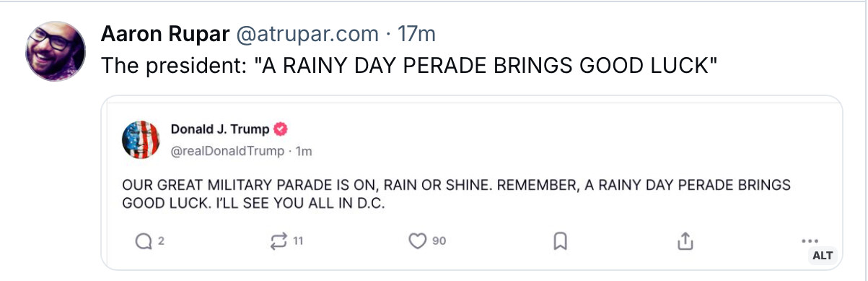Screen dimensions: 868x281
Task: Click the pink verified badge icon
Action: pos(281,129)
